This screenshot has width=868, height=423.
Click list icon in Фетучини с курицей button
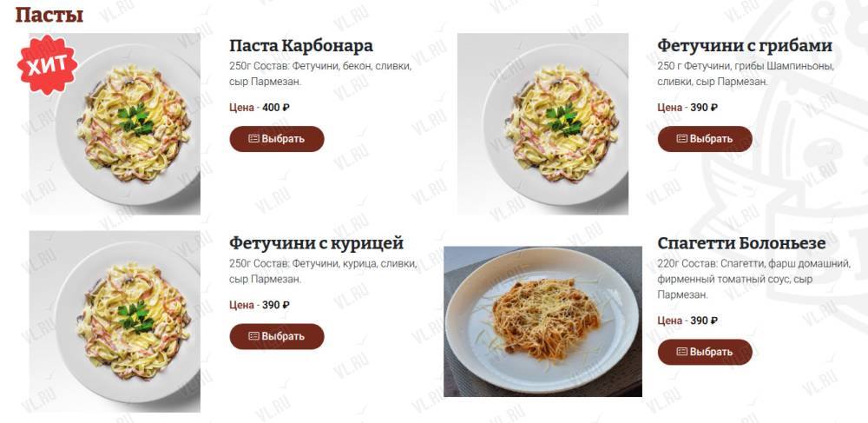point(253,336)
